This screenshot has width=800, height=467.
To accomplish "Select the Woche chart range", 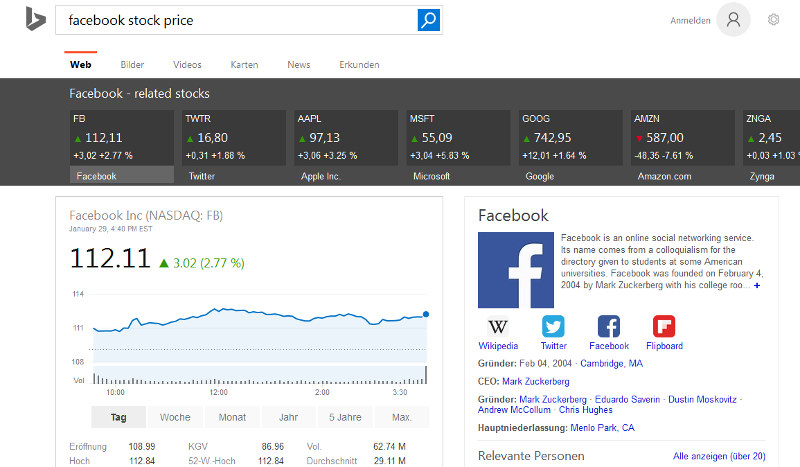I will (175, 417).
